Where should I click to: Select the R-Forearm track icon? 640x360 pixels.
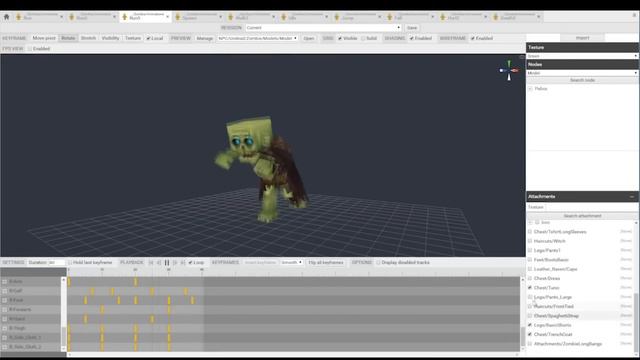coord(4,310)
